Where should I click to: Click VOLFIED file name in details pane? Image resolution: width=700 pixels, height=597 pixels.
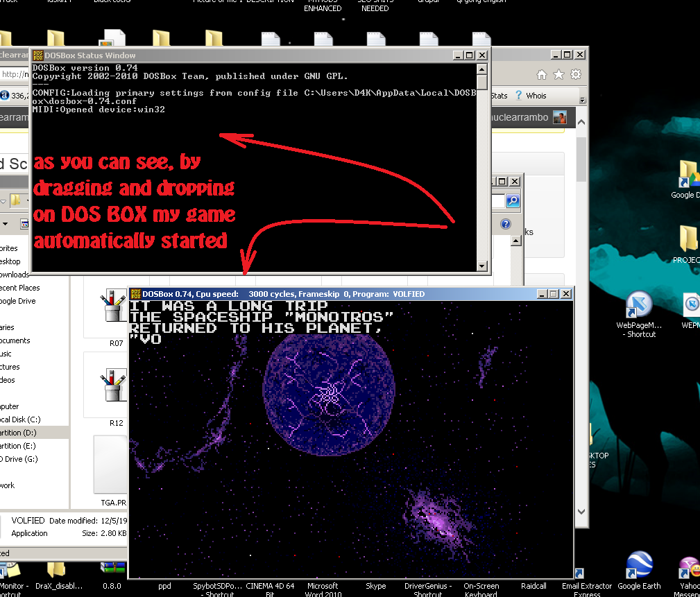click(28, 520)
